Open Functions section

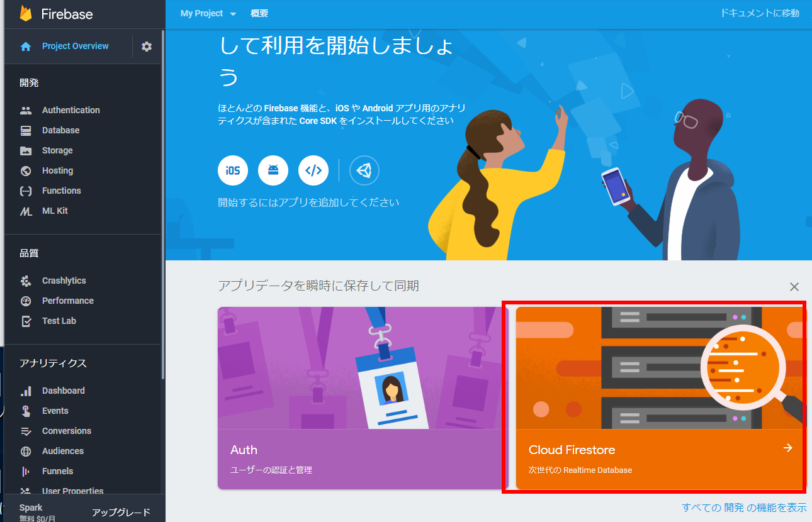click(62, 191)
